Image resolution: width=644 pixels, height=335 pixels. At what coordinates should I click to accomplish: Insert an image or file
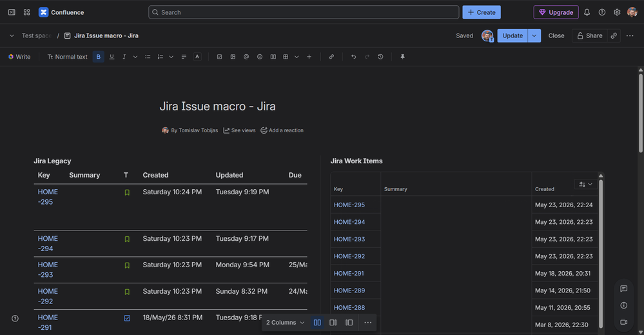[233, 57]
